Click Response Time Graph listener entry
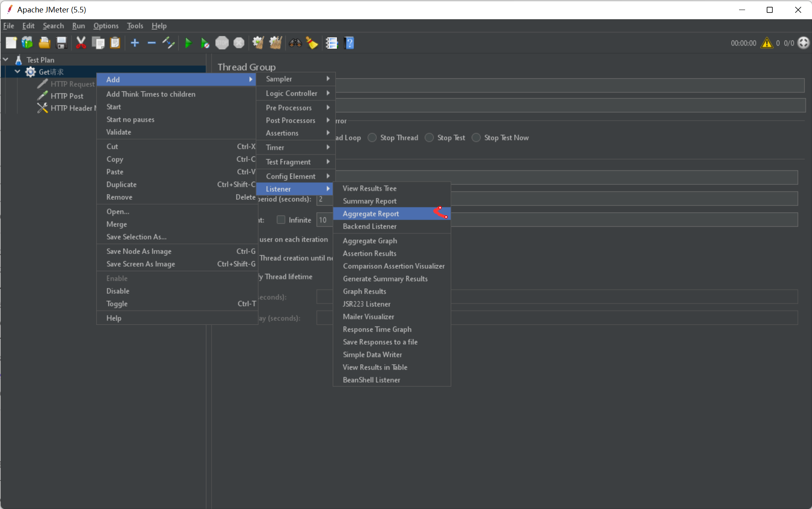Viewport: 812px width, 509px height. tap(392, 330)
